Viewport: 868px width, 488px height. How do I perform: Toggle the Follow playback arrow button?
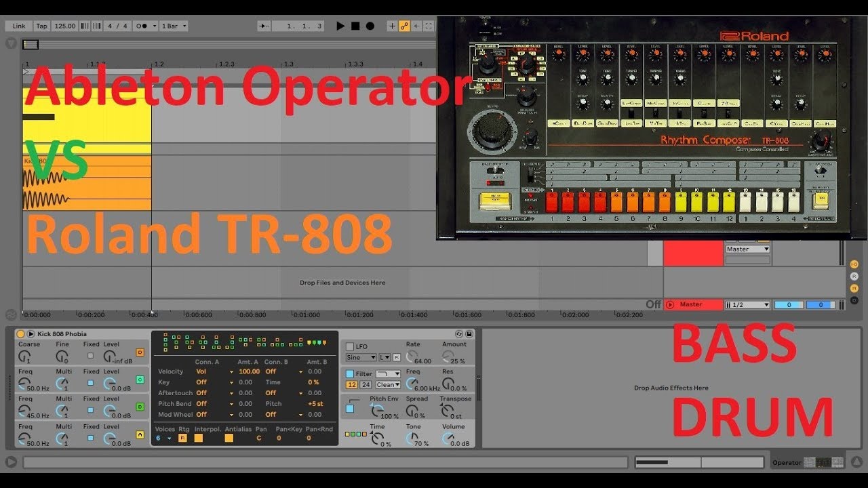(x=264, y=26)
